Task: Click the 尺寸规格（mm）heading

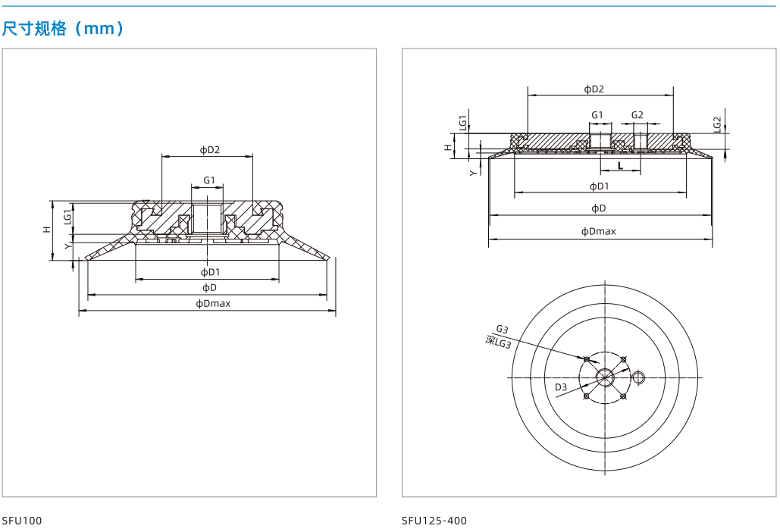Action: pos(63,28)
